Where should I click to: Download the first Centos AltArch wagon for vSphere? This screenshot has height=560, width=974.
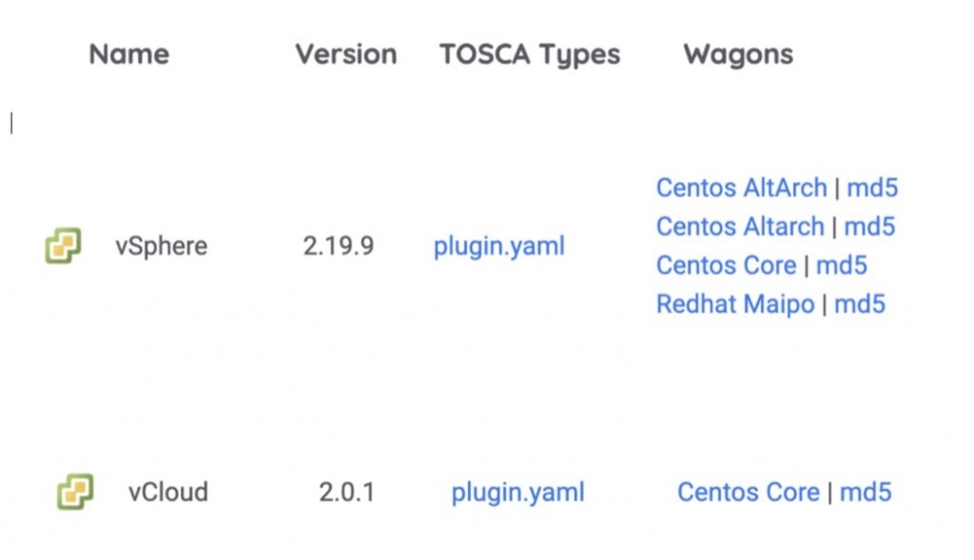pos(741,188)
